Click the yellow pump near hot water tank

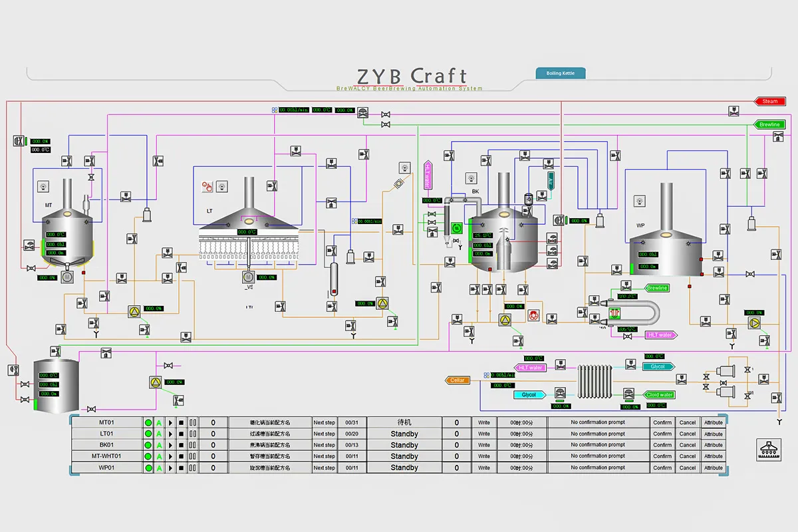pyautogui.click(x=156, y=382)
